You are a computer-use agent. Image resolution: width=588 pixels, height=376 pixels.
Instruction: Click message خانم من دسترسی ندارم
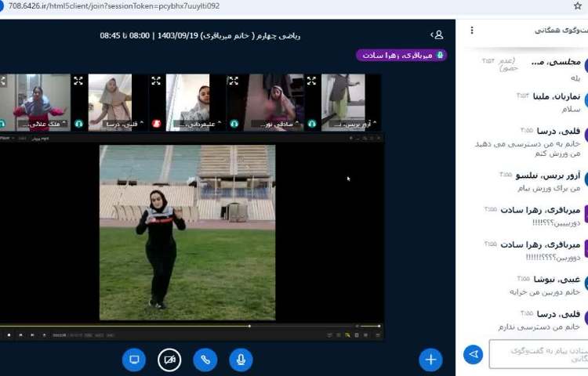click(x=539, y=327)
